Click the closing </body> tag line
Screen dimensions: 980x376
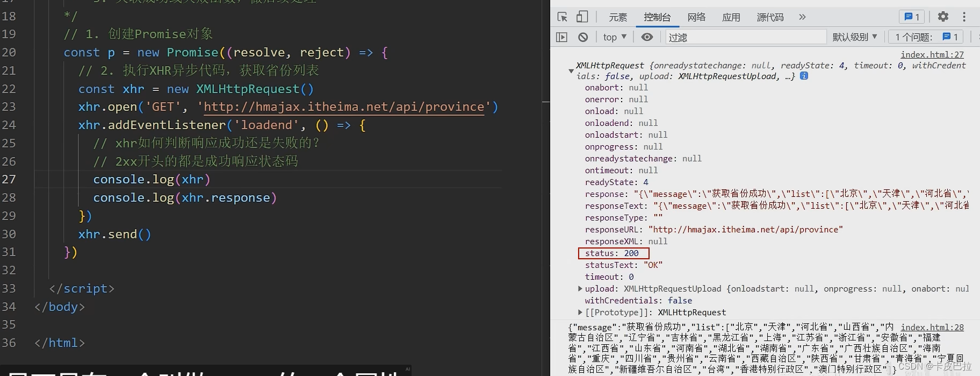[60, 307]
